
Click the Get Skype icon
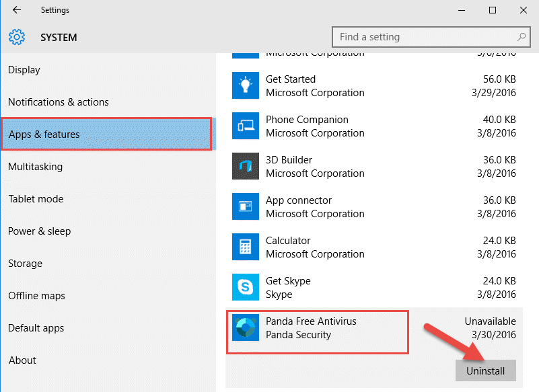tap(246, 287)
